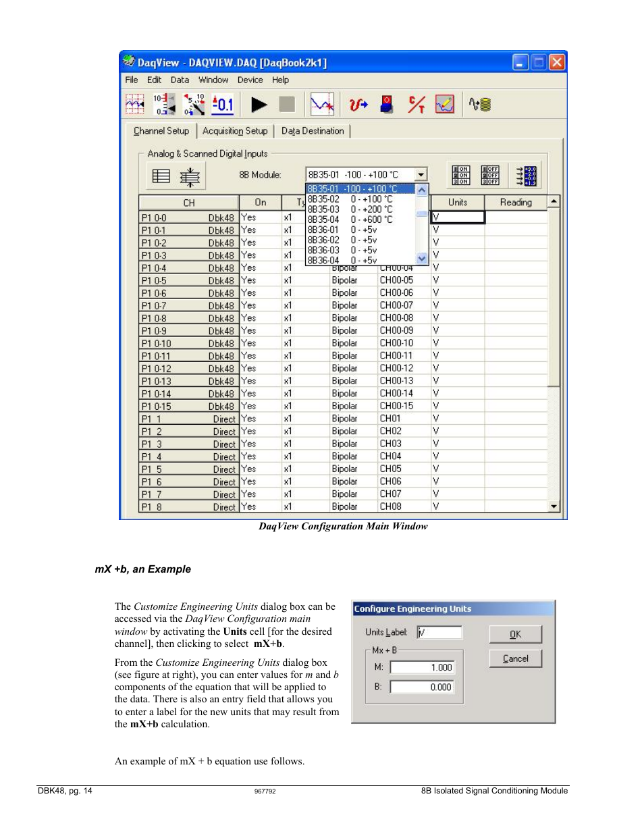644x834 pixels.
Task: Click channel table scrollbar down arrow
Action: pyautogui.click(x=554, y=506)
